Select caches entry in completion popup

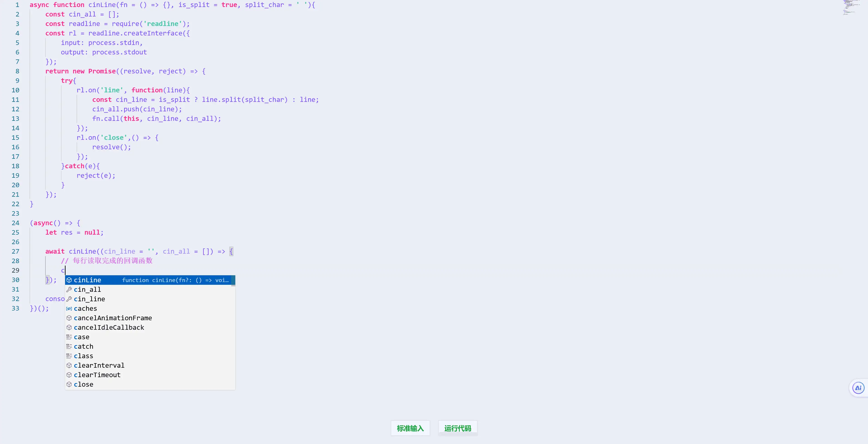[85, 308]
